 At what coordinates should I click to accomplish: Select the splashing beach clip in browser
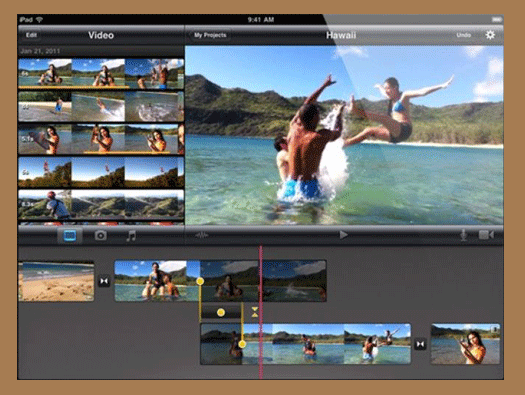101,106
